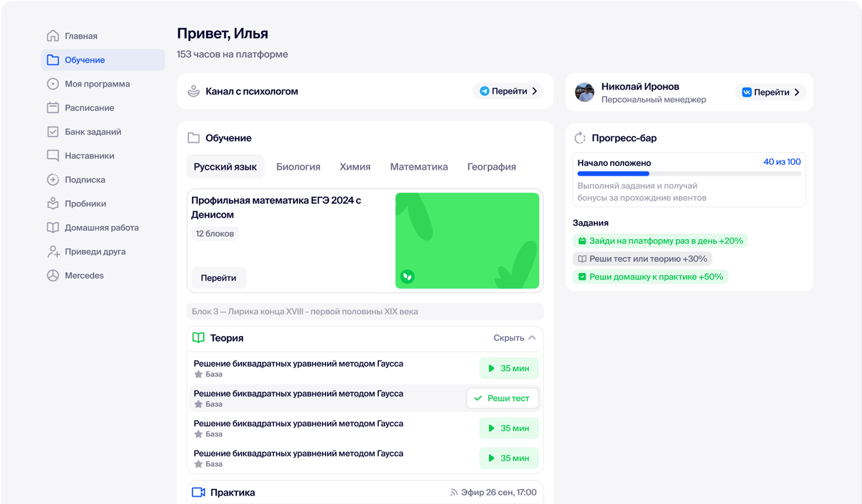Click Профильная математика ЕГЭ 2024 course title

[276, 207]
